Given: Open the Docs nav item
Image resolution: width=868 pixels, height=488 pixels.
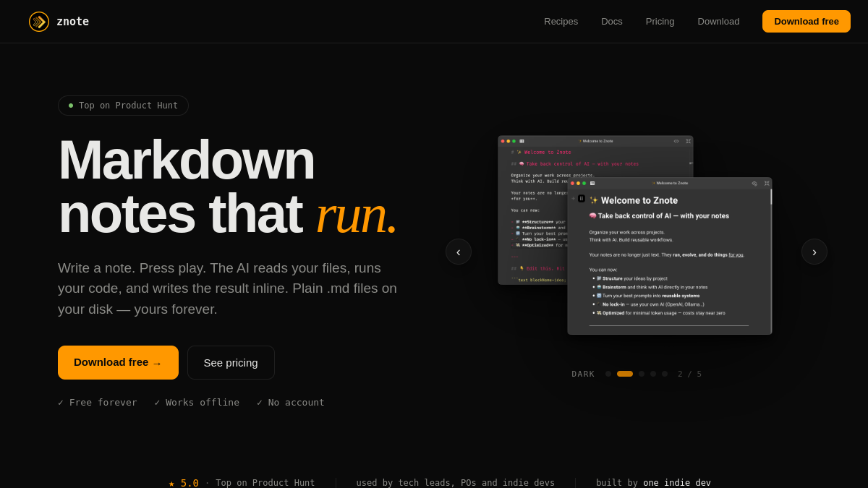Looking at the screenshot, I should click(612, 22).
